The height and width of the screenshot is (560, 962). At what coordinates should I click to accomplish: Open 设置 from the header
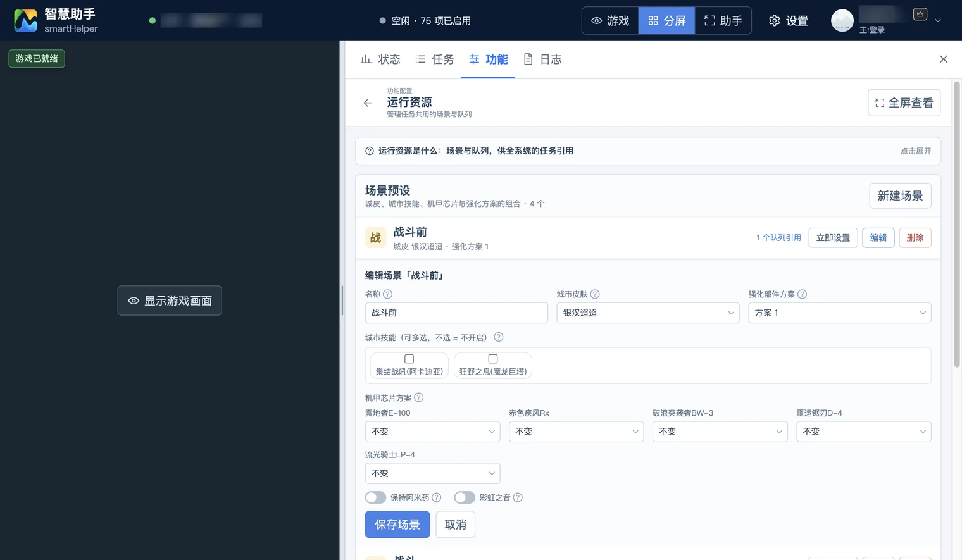789,21
